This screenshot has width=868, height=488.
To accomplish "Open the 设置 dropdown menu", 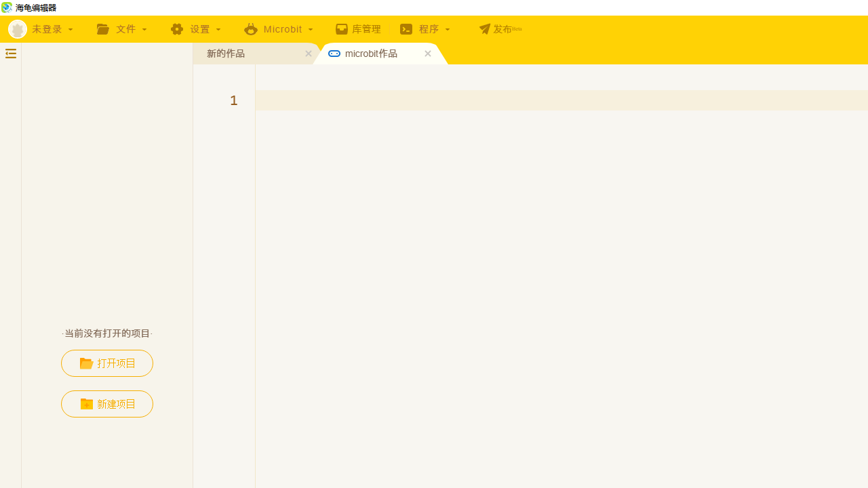I will click(x=200, y=29).
